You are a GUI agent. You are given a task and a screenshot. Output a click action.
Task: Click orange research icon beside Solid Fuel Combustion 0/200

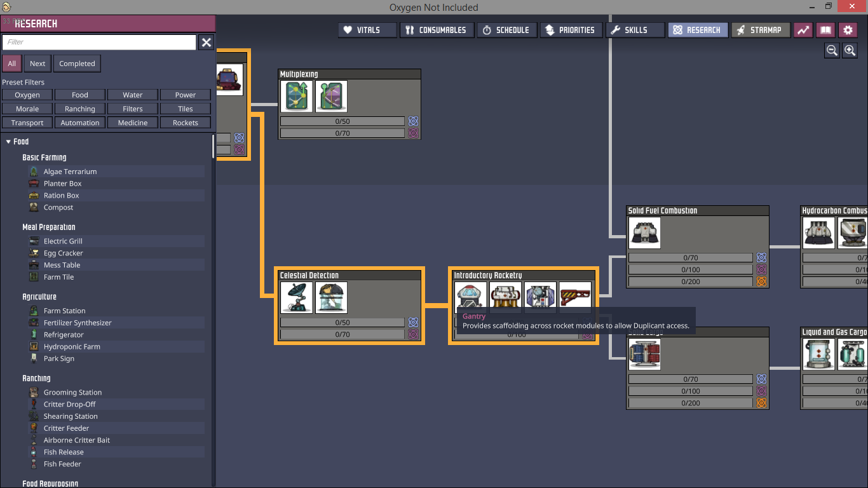coord(762,282)
